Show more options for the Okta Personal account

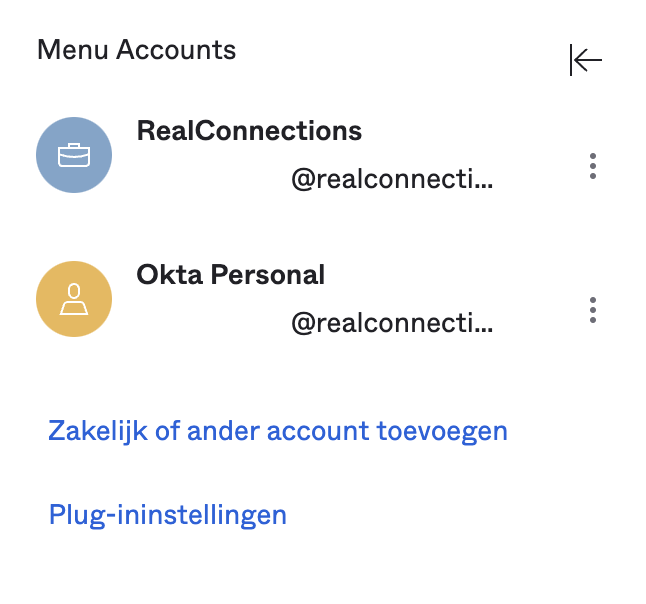[x=592, y=310]
